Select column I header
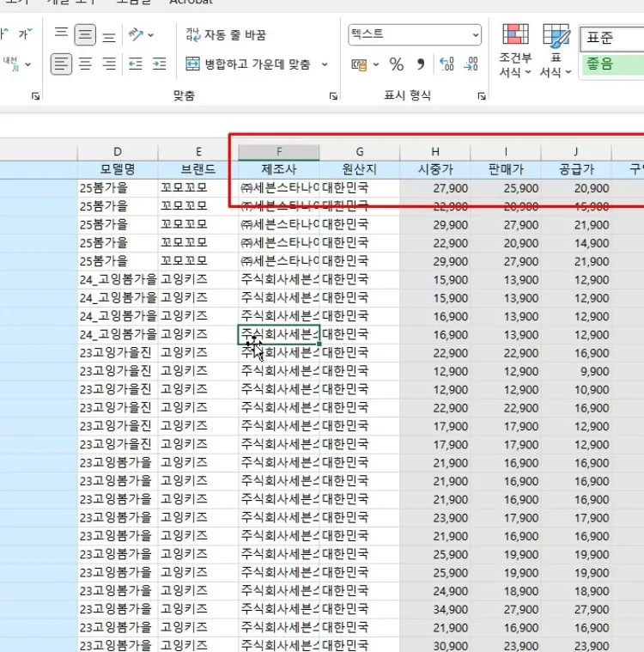644x652 pixels. pyautogui.click(x=506, y=152)
